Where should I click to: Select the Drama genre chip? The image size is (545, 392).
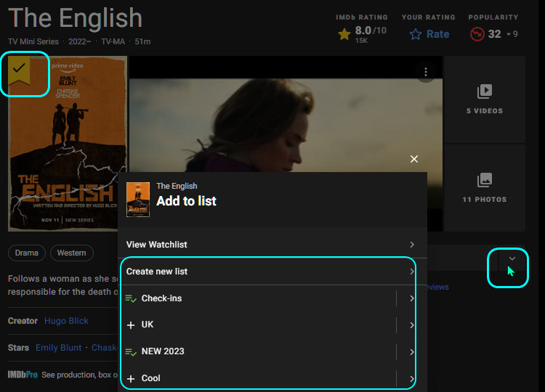(x=27, y=253)
